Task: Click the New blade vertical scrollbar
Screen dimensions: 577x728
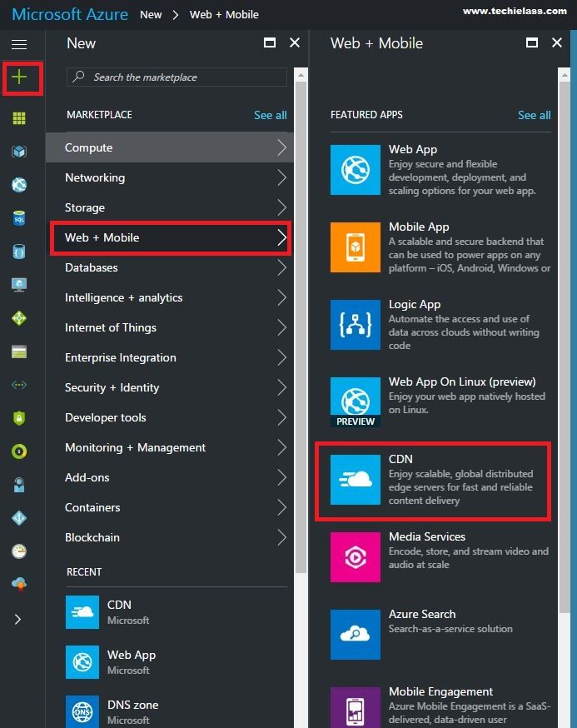Action: [x=301, y=327]
